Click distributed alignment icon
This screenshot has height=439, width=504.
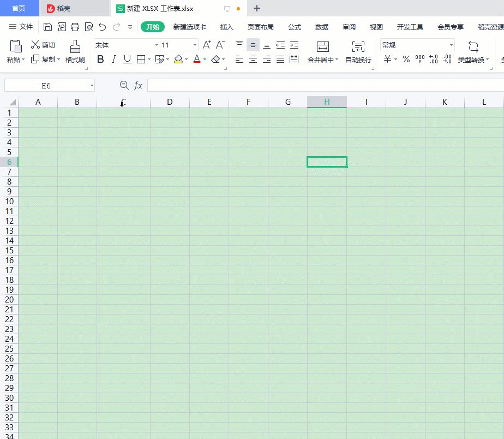pyautogui.click(x=294, y=59)
